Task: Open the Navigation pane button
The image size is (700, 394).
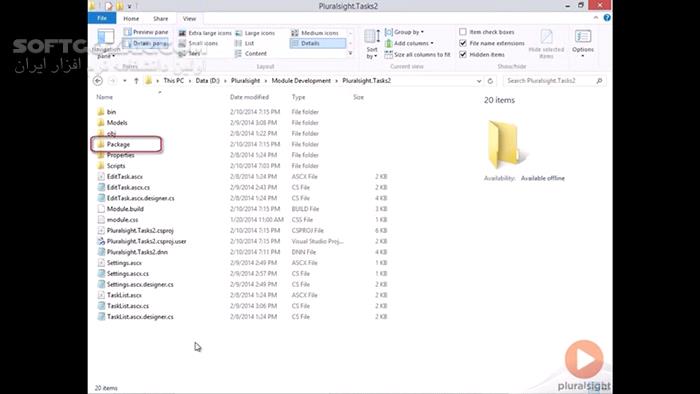Action: [x=106, y=44]
